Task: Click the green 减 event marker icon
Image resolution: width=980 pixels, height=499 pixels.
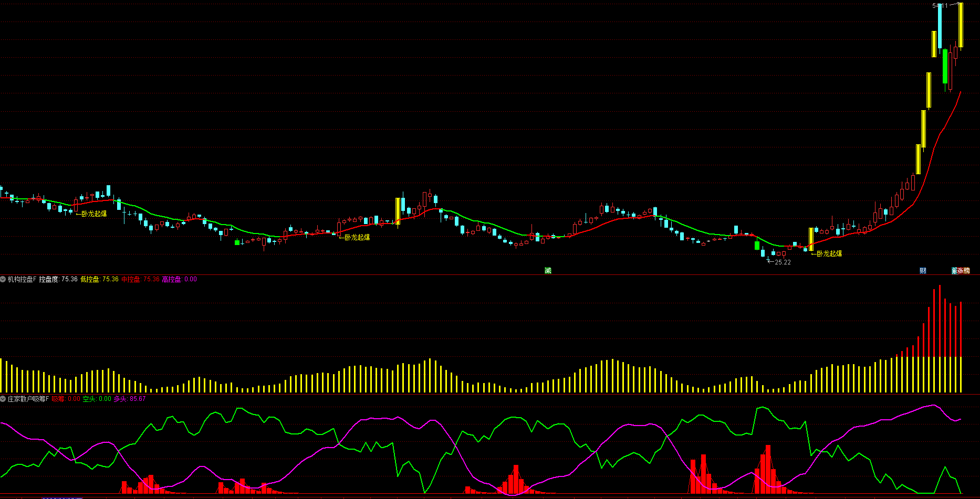Action: 548,271
